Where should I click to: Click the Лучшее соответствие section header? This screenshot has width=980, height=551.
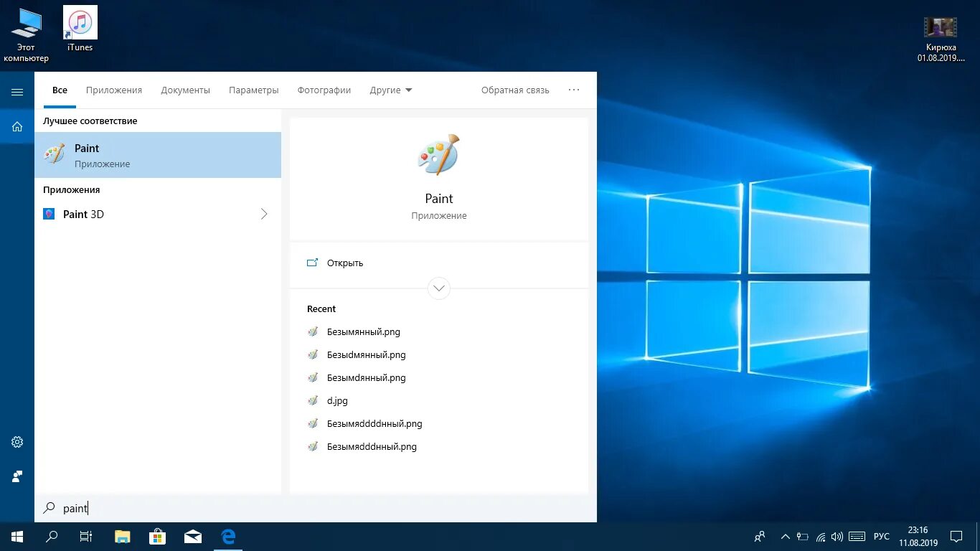click(x=90, y=121)
